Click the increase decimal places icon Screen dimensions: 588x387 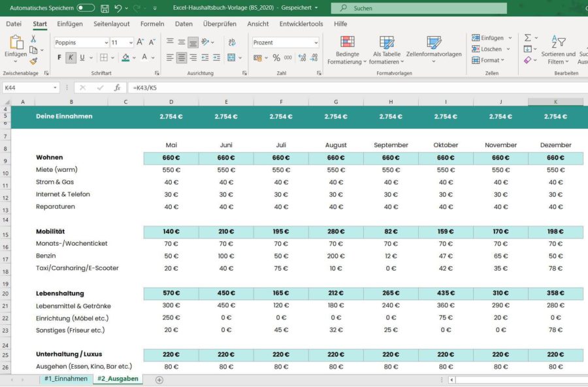point(302,58)
